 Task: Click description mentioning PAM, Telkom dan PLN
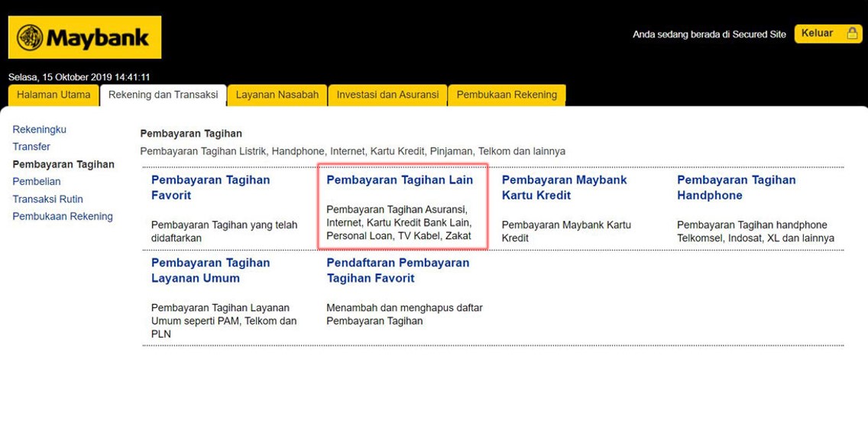click(224, 321)
